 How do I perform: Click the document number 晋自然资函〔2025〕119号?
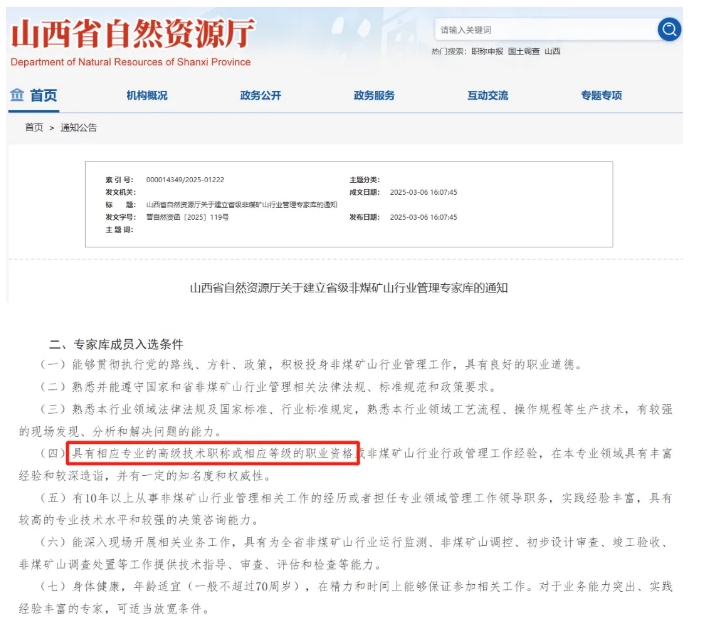[x=187, y=216]
